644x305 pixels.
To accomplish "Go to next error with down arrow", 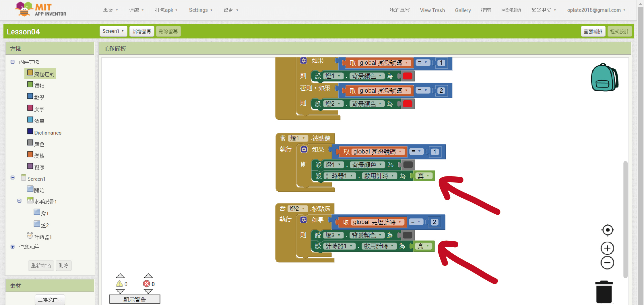I will pos(148,292).
